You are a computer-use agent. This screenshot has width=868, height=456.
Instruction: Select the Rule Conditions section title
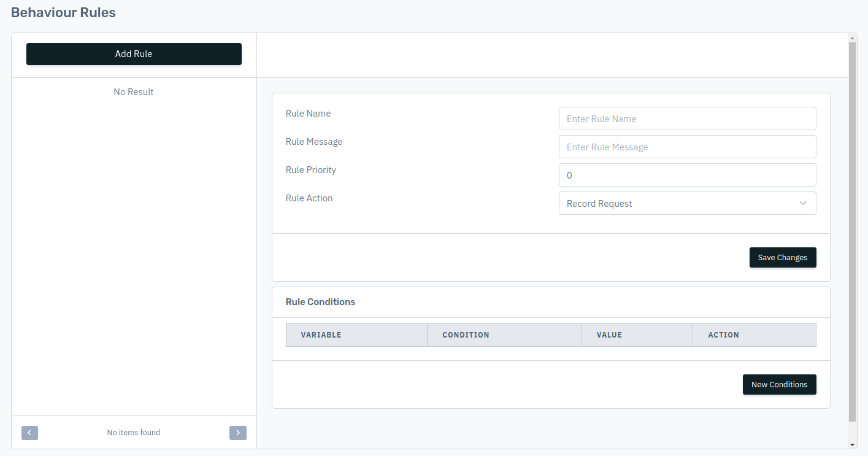[x=320, y=302]
